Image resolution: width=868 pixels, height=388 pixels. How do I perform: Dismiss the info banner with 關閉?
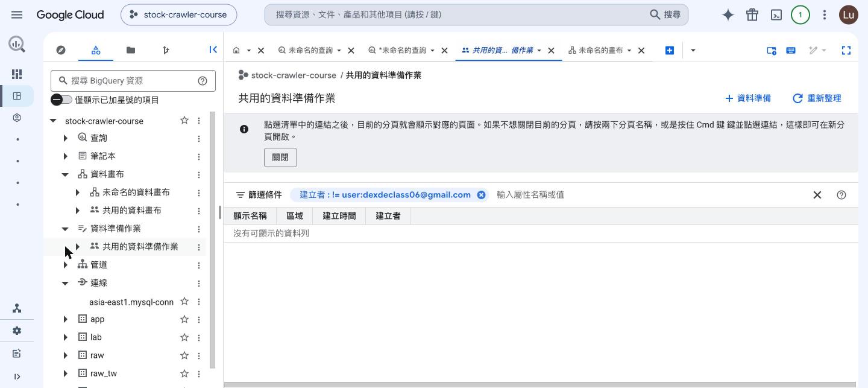pos(280,157)
